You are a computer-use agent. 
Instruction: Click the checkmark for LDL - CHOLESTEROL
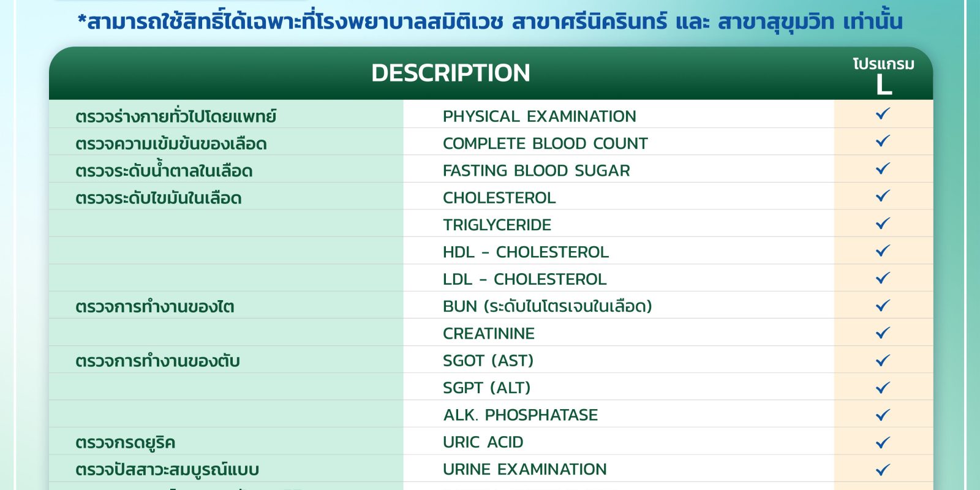pyautogui.click(x=883, y=278)
